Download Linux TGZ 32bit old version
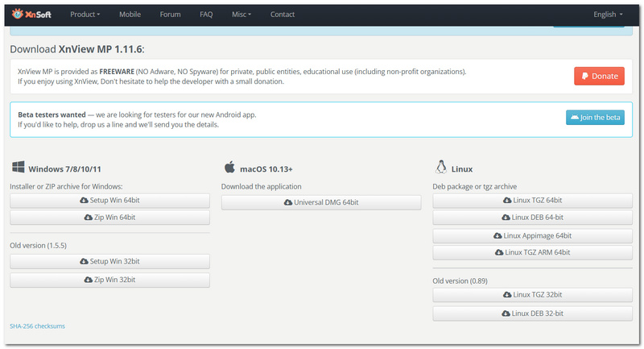The image size is (644, 349). tap(532, 295)
